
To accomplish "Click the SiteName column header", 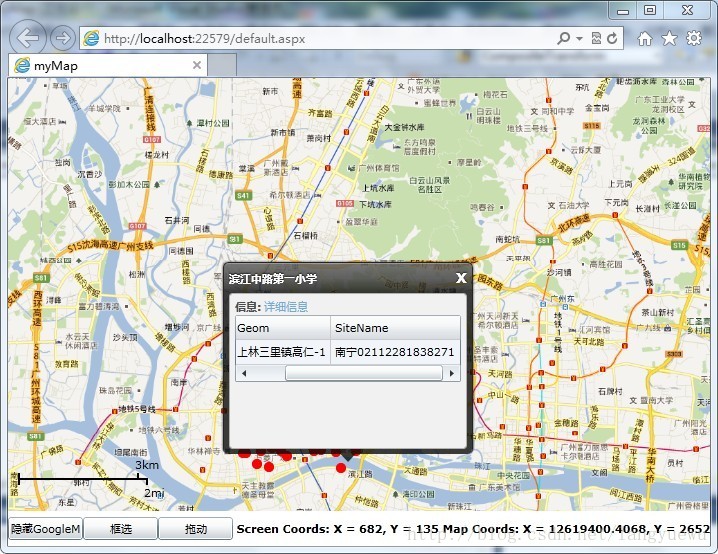I will coord(395,328).
